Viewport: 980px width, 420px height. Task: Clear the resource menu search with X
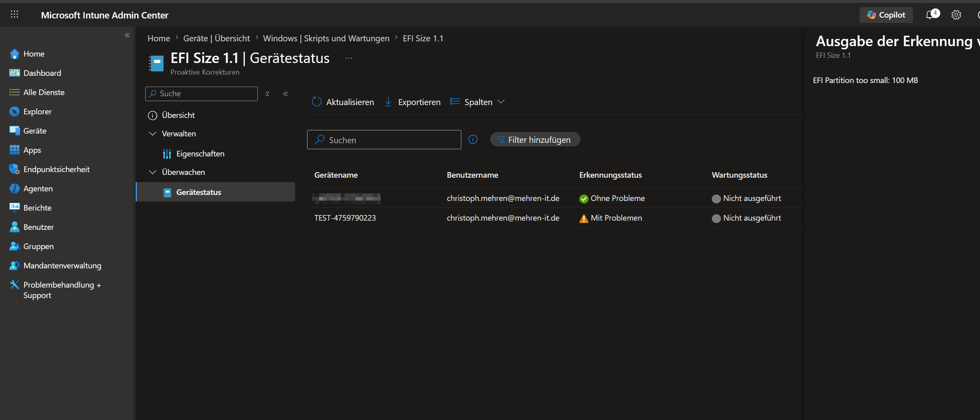tap(267, 94)
